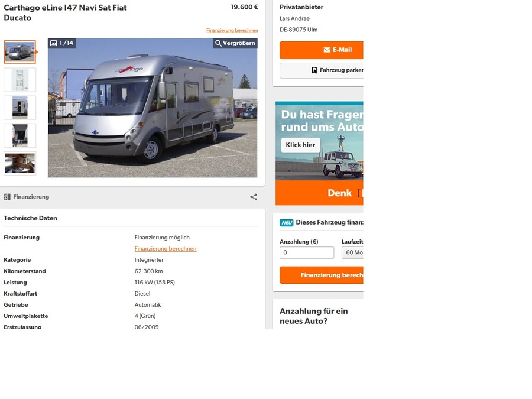Click the parking icon on Fahrzeug parken

314,70
